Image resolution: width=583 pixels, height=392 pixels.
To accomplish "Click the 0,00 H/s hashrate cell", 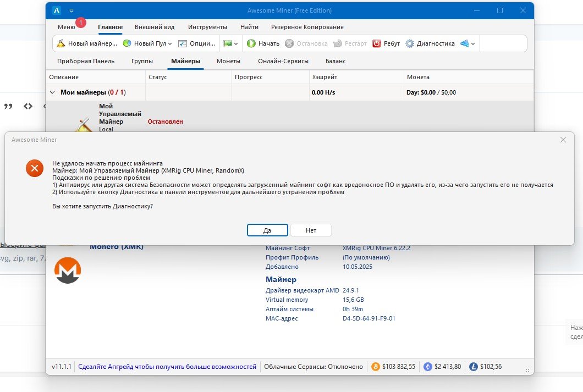I will click(323, 92).
